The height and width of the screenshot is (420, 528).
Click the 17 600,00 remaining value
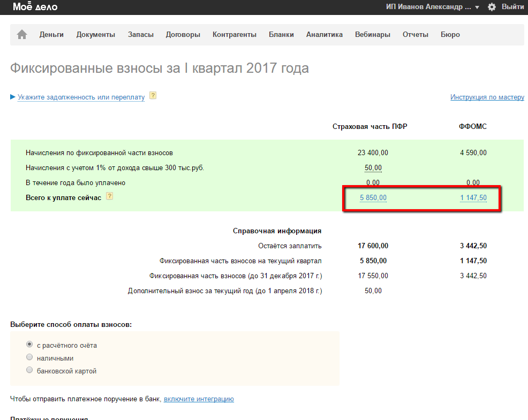pos(373,246)
